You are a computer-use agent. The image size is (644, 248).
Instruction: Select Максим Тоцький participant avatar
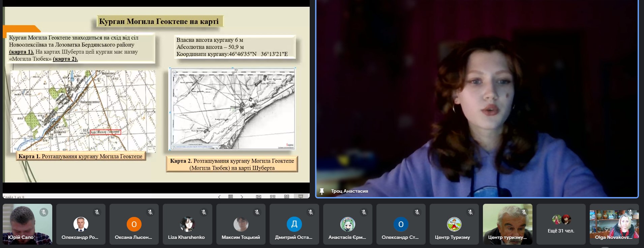coord(241,224)
